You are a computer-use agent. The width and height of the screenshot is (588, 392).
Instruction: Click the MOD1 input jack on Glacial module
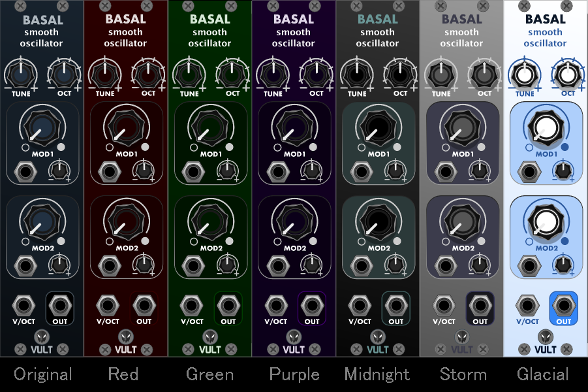click(x=529, y=172)
